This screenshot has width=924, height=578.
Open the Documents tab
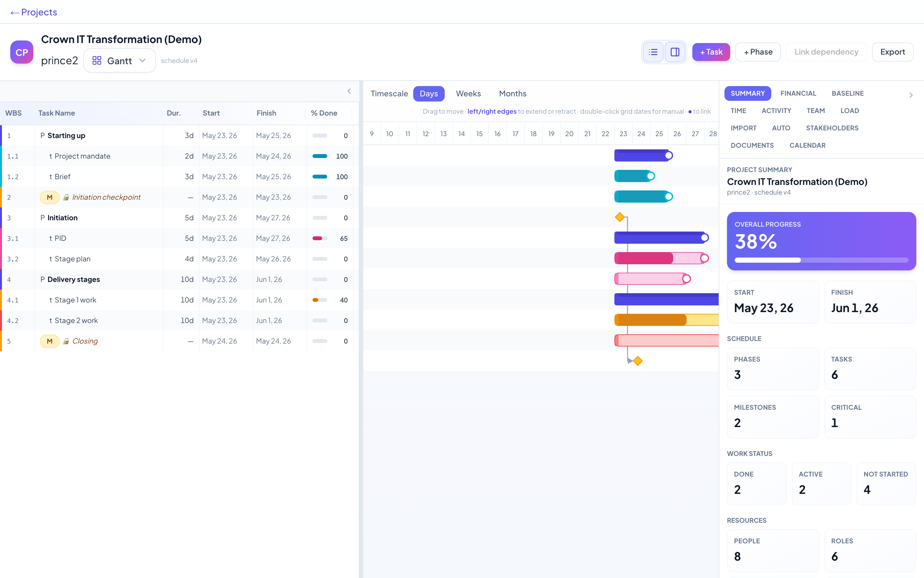pos(752,145)
